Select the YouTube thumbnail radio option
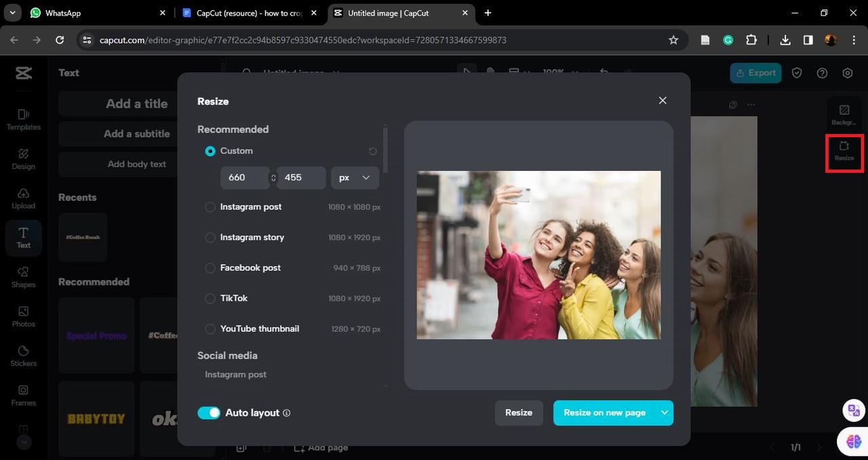The image size is (868, 460). point(210,329)
